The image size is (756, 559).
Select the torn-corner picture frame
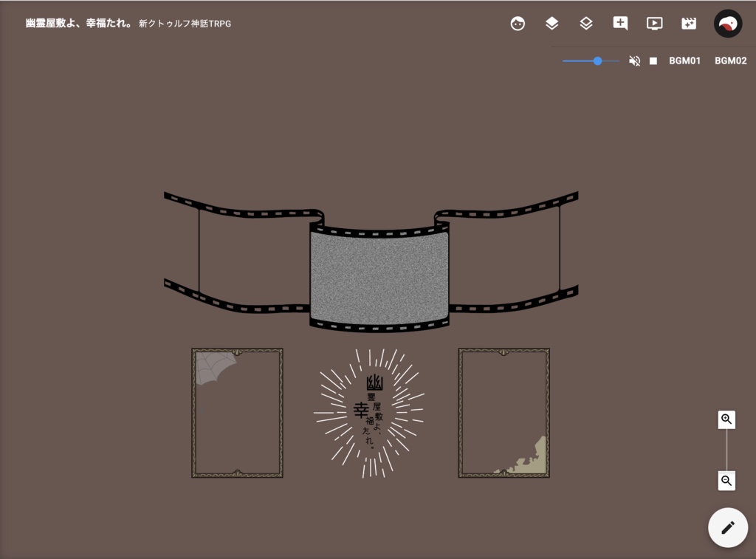click(504, 413)
